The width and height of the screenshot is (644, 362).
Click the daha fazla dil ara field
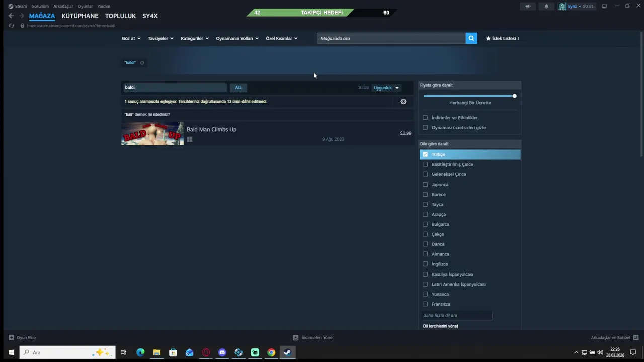click(456, 315)
